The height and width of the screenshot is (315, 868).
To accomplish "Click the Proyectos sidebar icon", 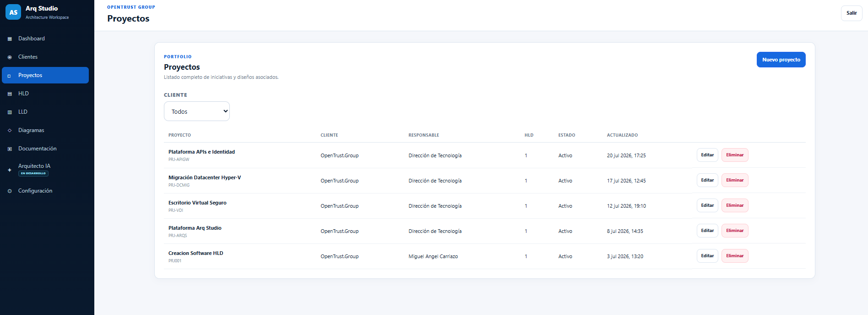I will [x=10, y=76].
